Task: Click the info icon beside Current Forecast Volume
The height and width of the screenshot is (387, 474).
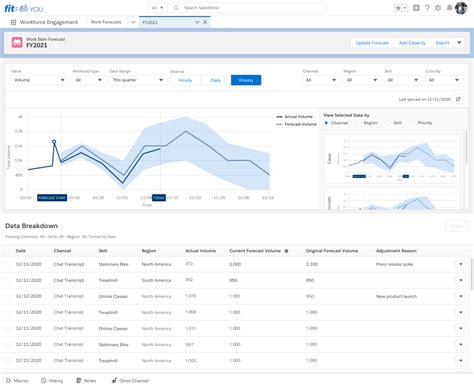Action: (286, 251)
